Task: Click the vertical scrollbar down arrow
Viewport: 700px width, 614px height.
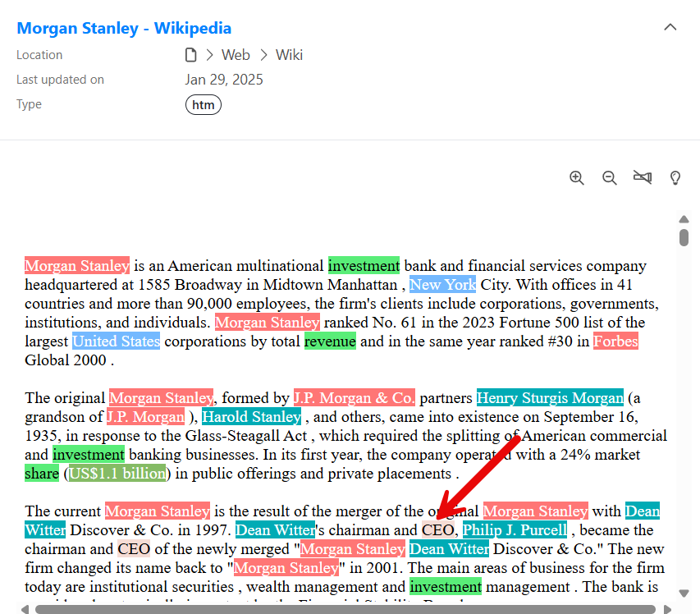Action: 684,593
